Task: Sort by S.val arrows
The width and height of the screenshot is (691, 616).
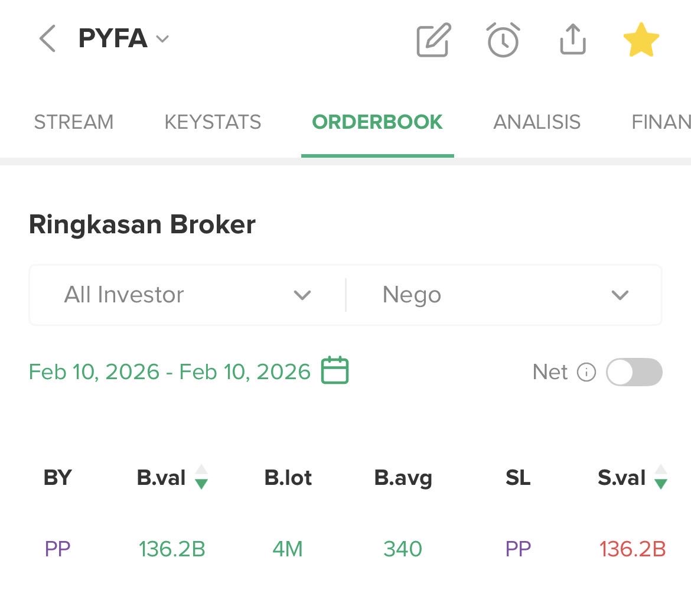Action: point(661,477)
